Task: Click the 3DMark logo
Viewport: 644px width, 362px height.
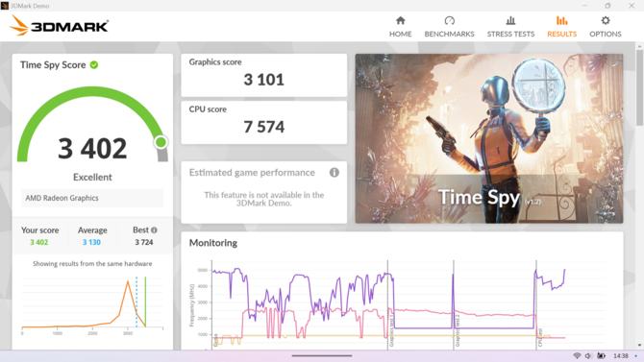Action: (x=59, y=26)
